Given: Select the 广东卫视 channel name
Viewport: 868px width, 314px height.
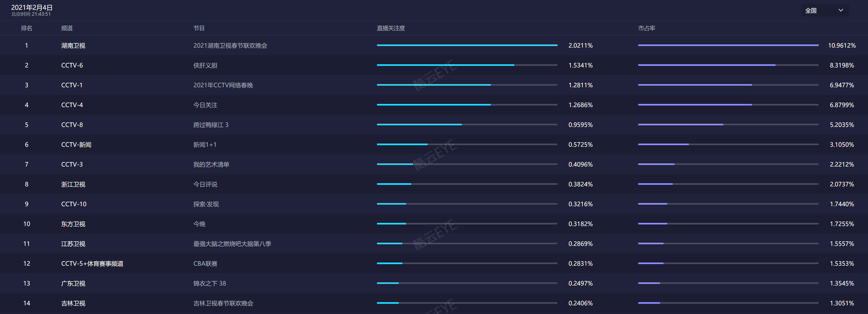Looking at the screenshot, I should 73,284.
